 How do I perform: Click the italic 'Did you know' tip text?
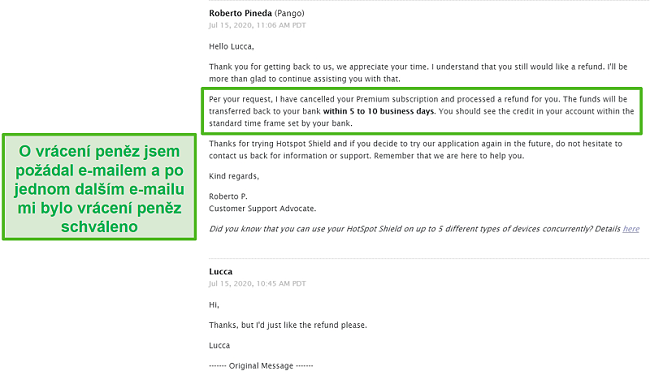(415, 229)
